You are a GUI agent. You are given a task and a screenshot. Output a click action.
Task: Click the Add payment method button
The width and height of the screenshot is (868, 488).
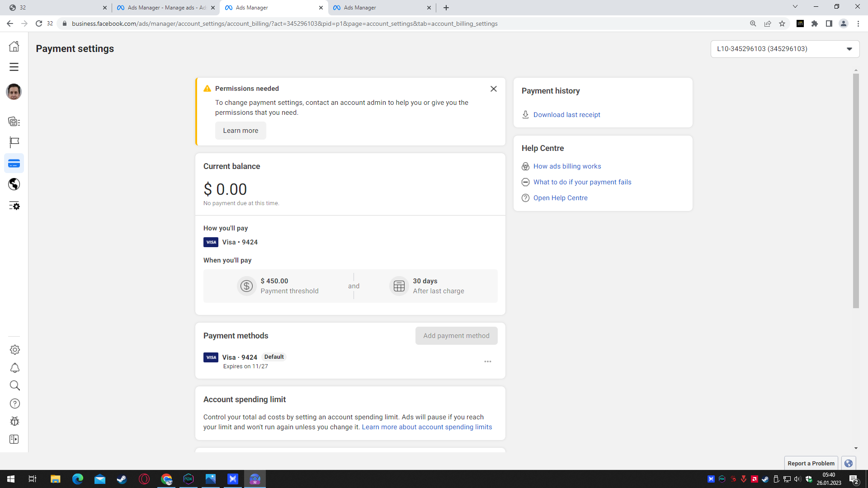(x=456, y=336)
